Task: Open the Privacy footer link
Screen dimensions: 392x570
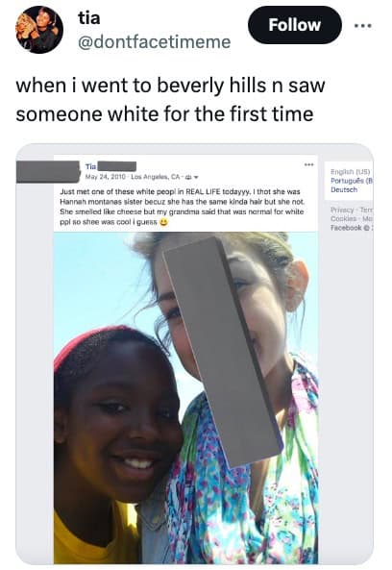Action: tap(341, 210)
